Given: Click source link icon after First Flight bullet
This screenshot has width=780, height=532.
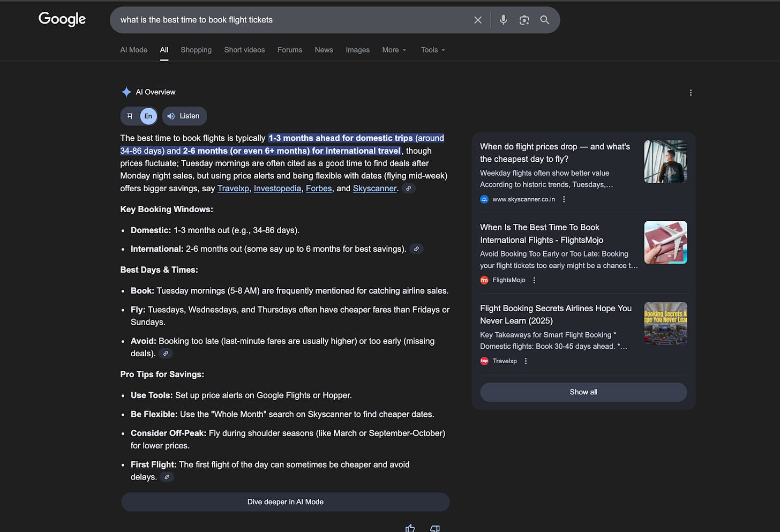Looking at the screenshot, I should 167,477.
